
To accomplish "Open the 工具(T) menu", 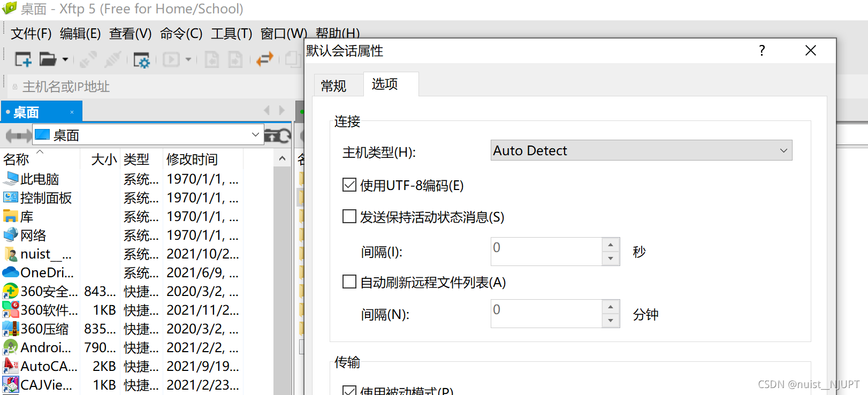I will tap(231, 33).
